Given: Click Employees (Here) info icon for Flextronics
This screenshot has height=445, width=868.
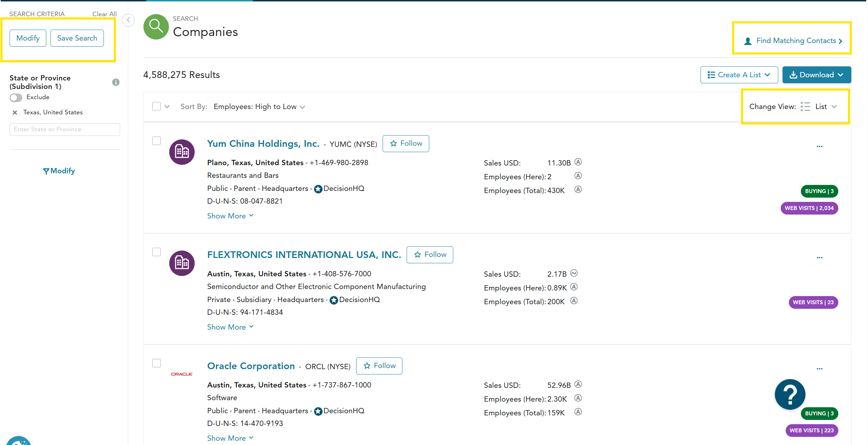Looking at the screenshot, I should (x=574, y=287).
